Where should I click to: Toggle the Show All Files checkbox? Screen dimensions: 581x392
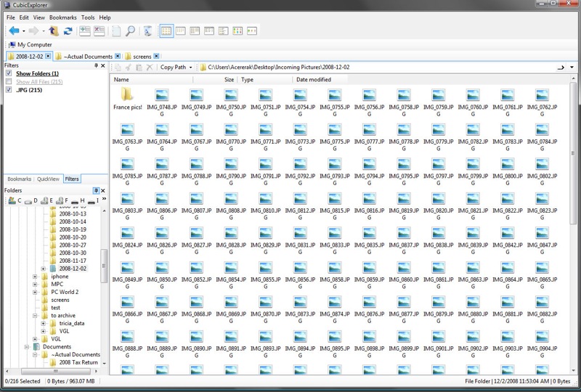click(9, 81)
